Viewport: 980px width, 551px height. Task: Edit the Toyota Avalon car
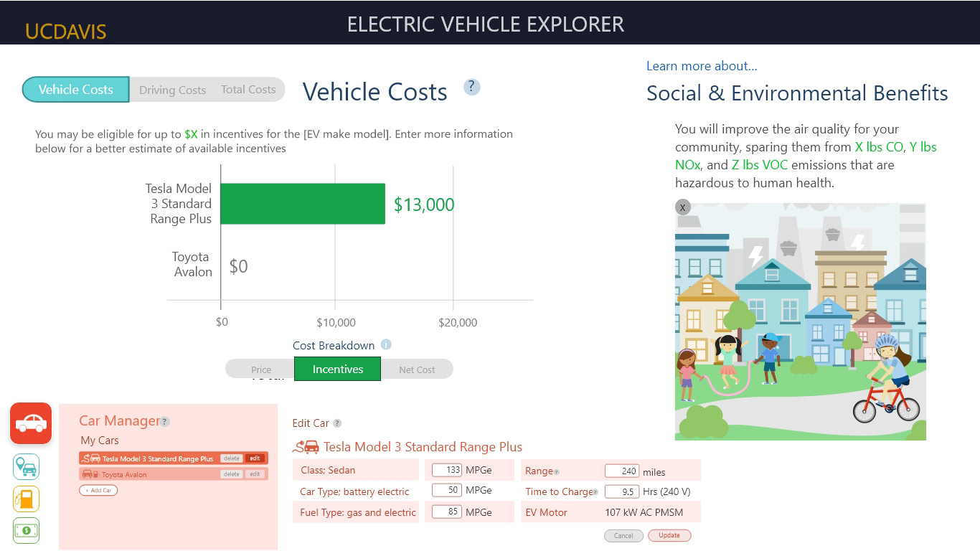[255, 474]
